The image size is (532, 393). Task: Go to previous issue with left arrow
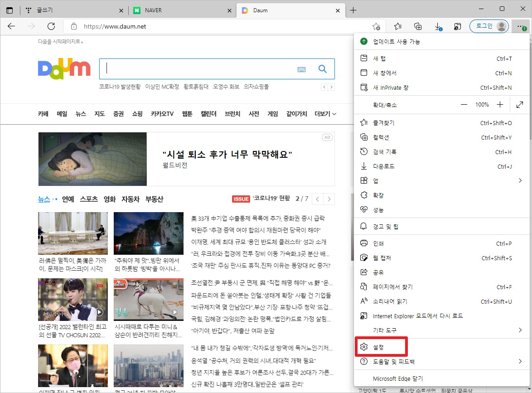tap(318, 199)
